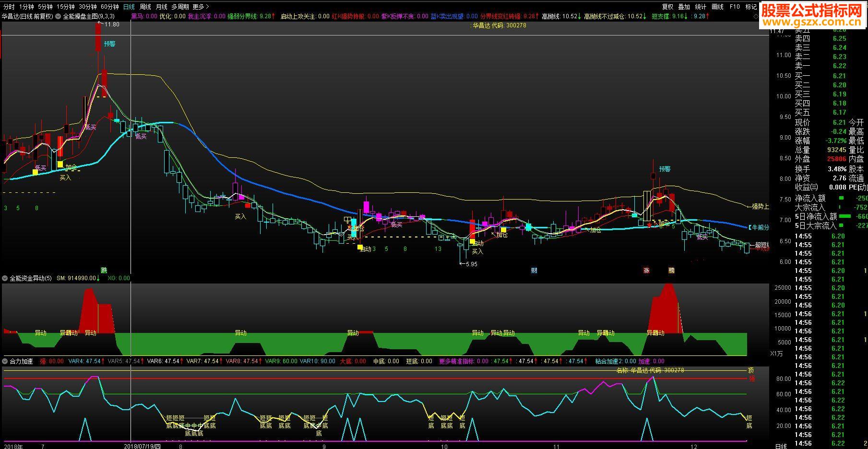Click the 外盘 25806 row

820,159
